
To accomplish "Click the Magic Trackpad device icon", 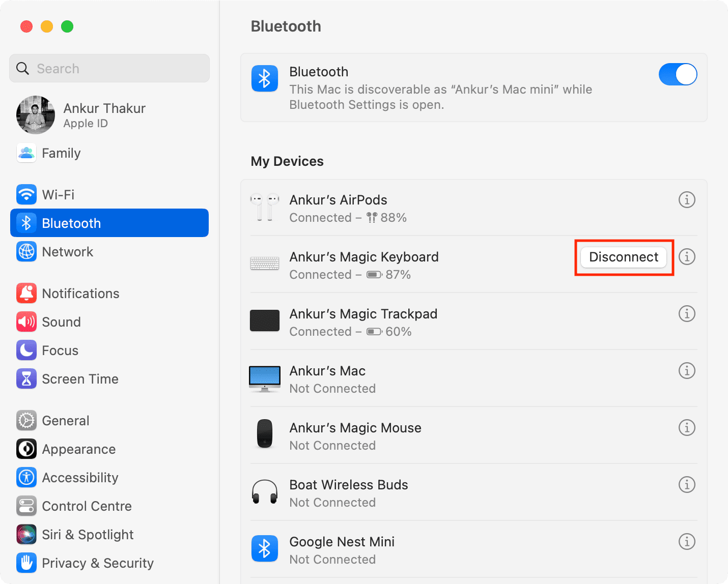I will coord(265,320).
